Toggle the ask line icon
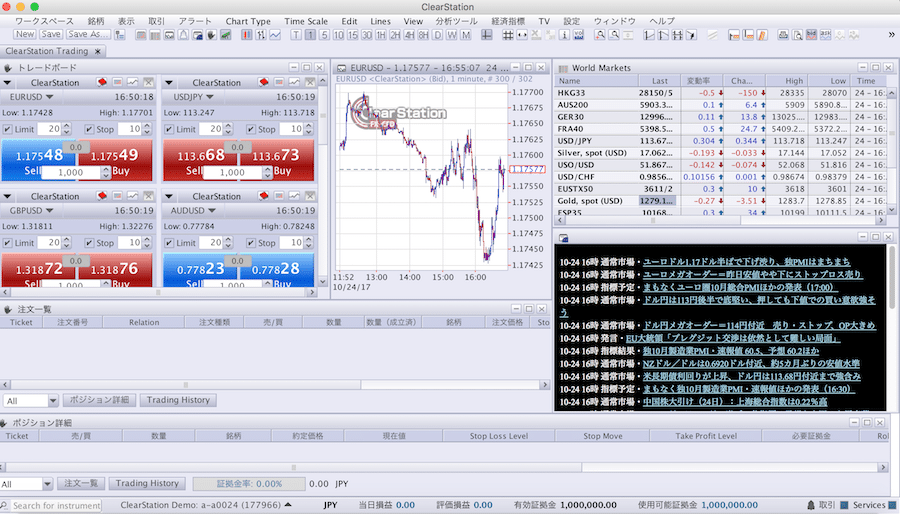 (825, 35)
